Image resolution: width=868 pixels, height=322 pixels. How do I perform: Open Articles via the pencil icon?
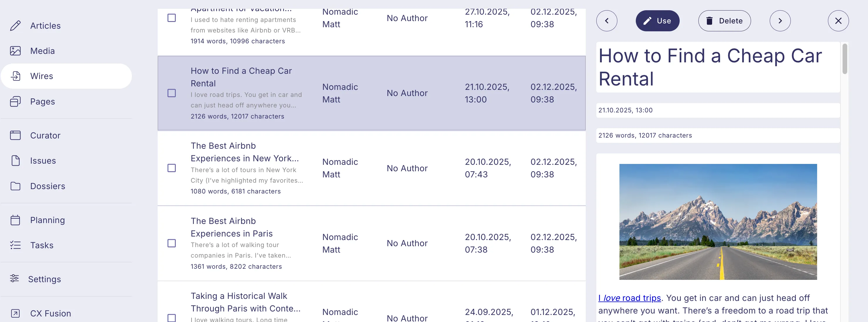click(15, 26)
